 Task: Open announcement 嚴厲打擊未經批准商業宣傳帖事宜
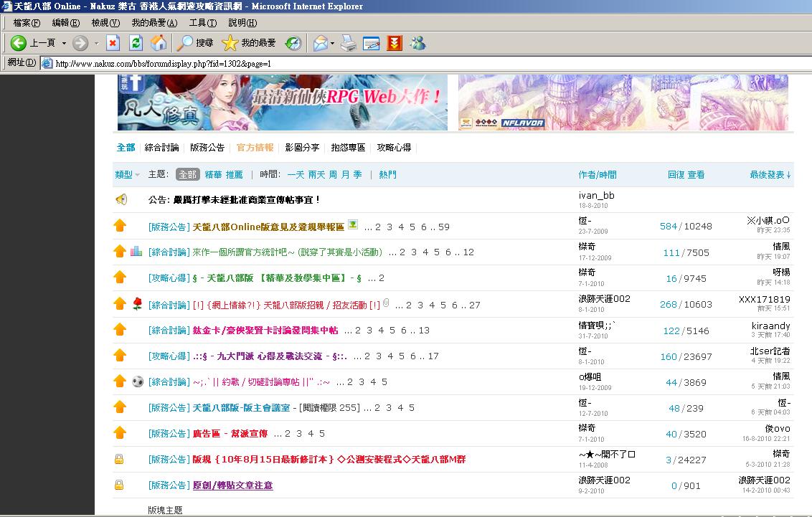pos(247,200)
